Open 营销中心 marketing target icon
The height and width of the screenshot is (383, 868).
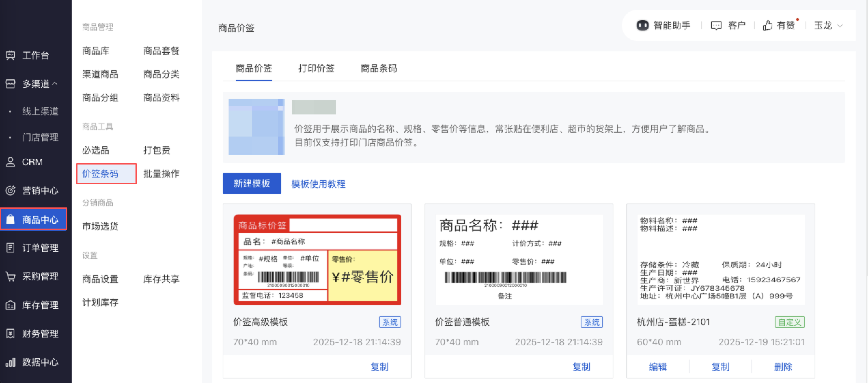pos(10,191)
